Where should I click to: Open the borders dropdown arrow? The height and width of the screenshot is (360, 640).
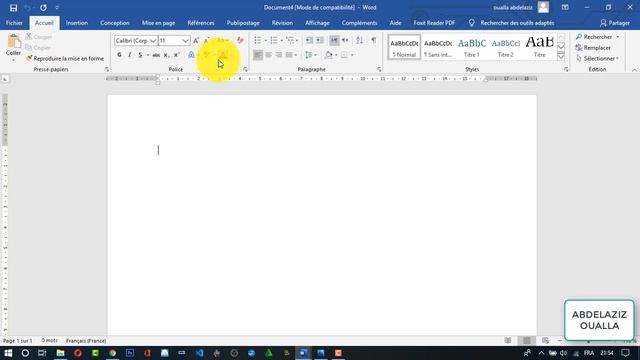[352, 55]
